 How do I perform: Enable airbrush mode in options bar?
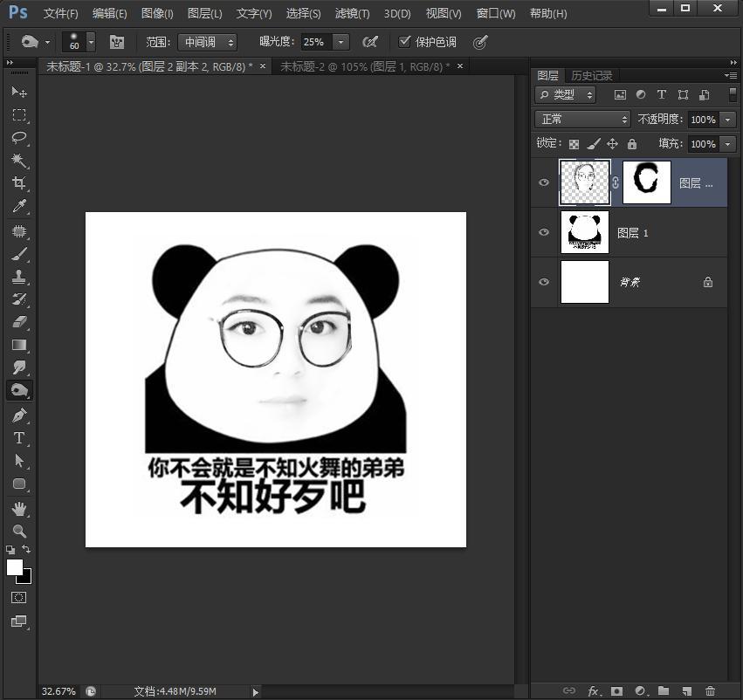[370, 42]
